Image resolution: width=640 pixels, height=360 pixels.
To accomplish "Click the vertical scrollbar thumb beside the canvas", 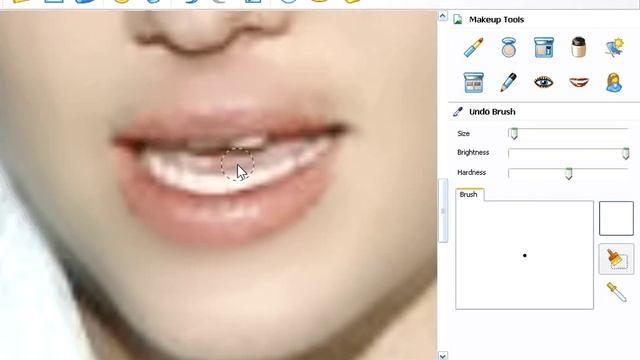I will 443,211.
